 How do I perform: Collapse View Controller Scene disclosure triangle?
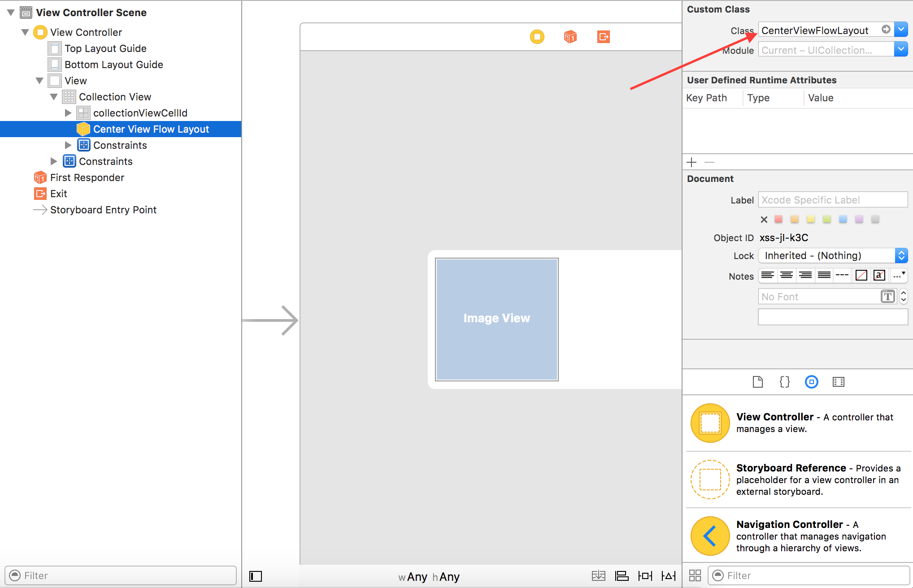click(11, 13)
